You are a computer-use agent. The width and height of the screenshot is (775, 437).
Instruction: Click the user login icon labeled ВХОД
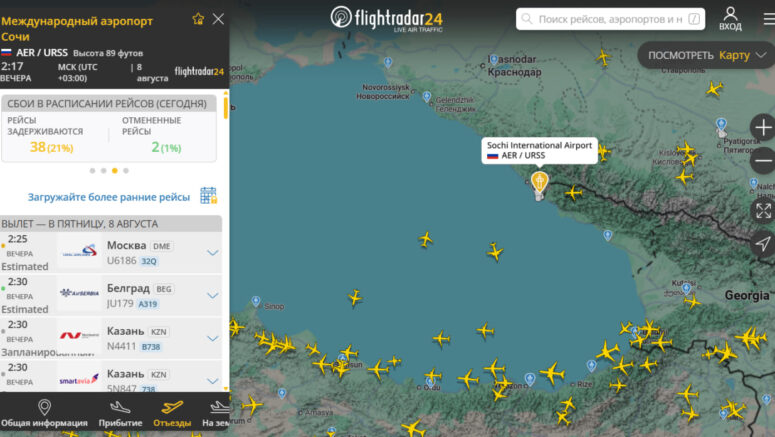point(730,19)
